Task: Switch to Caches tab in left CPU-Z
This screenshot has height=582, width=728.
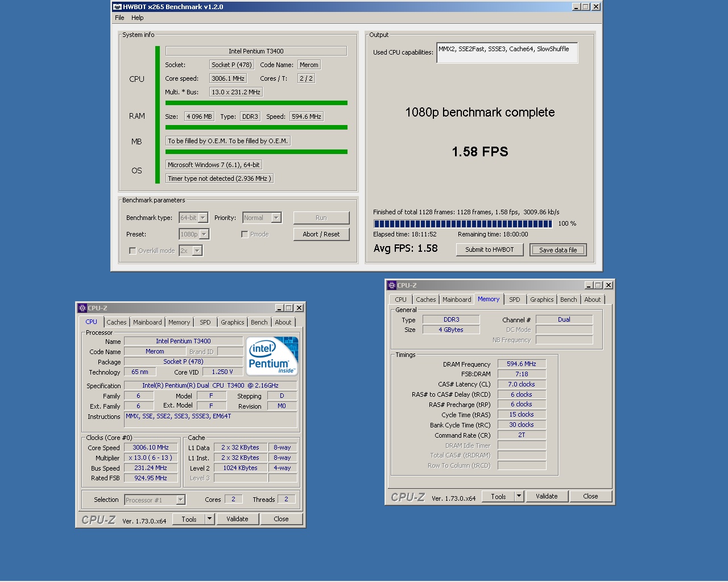Action: (117, 322)
